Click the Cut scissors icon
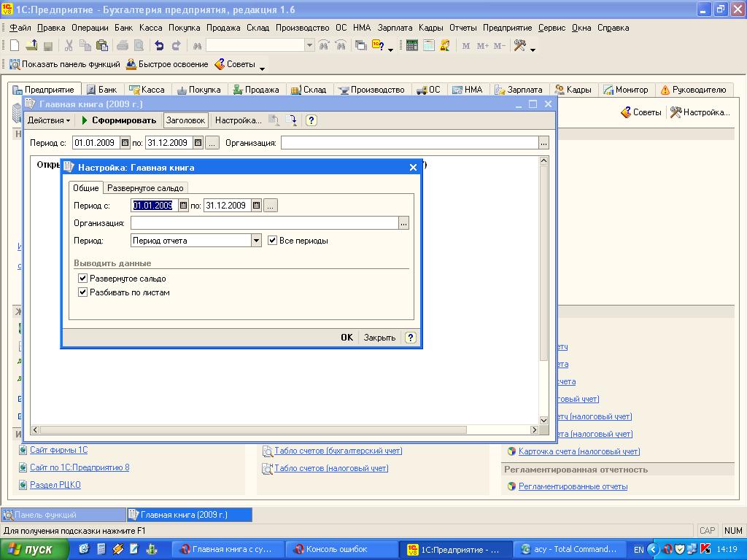747x560 pixels. tap(69, 46)
